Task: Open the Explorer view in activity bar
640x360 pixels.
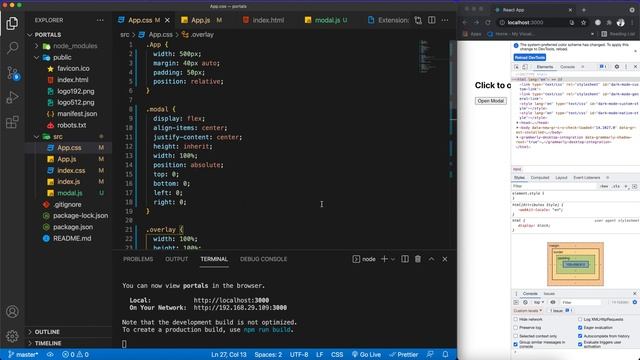Action: (12, 23)
